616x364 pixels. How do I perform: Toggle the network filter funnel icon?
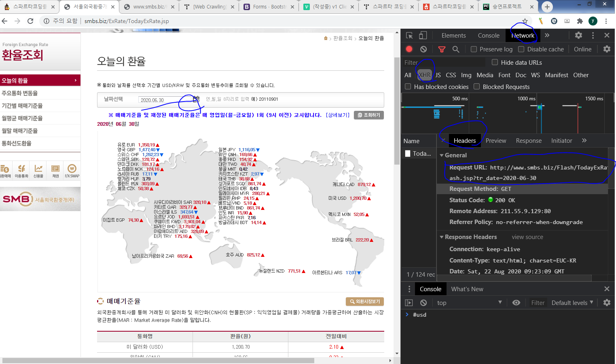[x=442, y=49]
